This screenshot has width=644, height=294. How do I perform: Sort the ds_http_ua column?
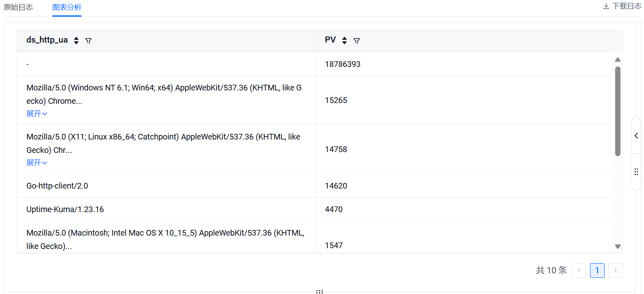[x=76, y=41]
